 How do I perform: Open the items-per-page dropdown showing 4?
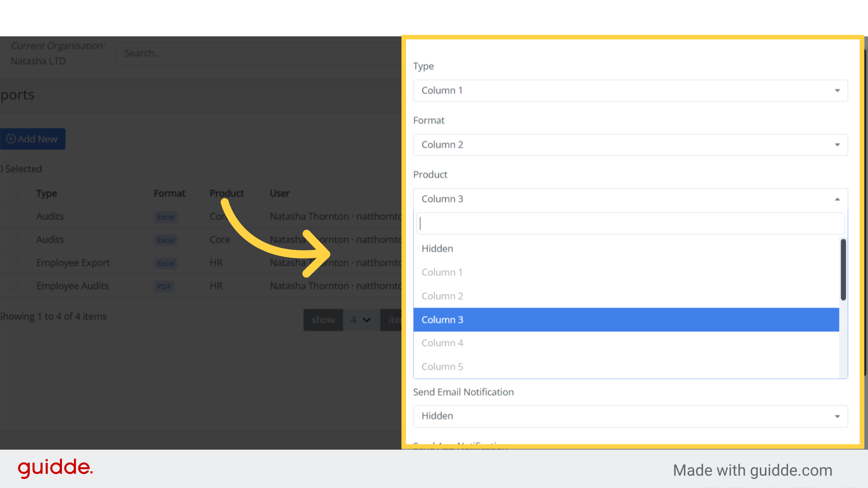[361, 320]
